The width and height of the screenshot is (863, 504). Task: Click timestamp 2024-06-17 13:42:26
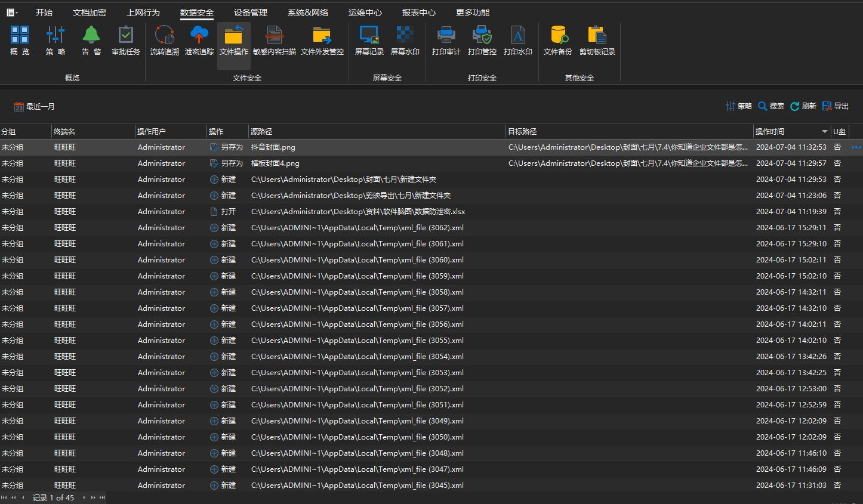(x=791, y=356)
